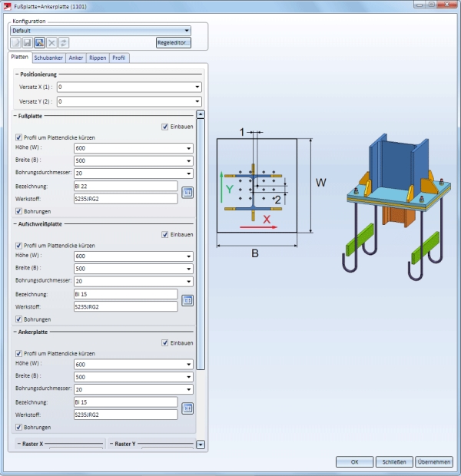Image resolution: width=461 pixels, height=476 pixels.
Task: Click the new configuration icon
Action: [16, 43]
